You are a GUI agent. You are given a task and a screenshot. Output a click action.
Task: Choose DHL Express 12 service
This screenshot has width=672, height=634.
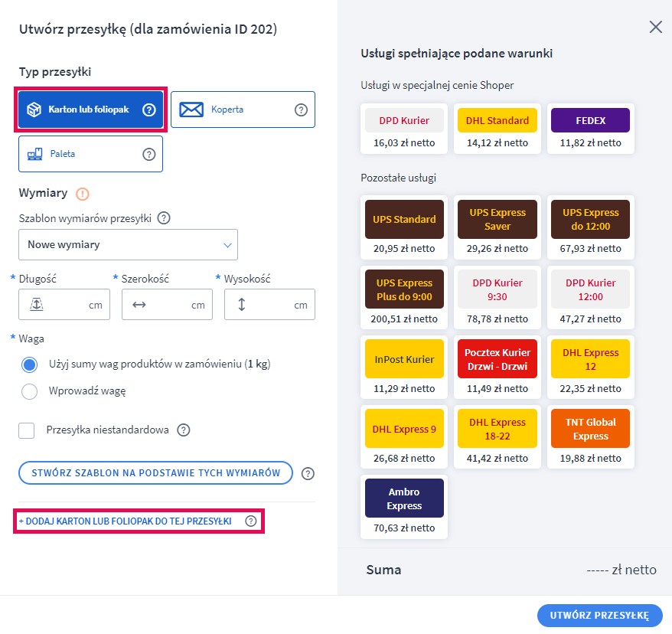[591, 367]
